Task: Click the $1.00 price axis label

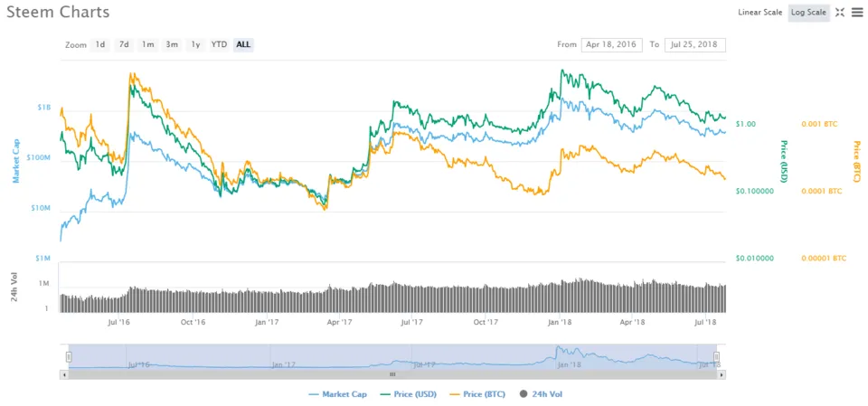Action: point(746,124)
